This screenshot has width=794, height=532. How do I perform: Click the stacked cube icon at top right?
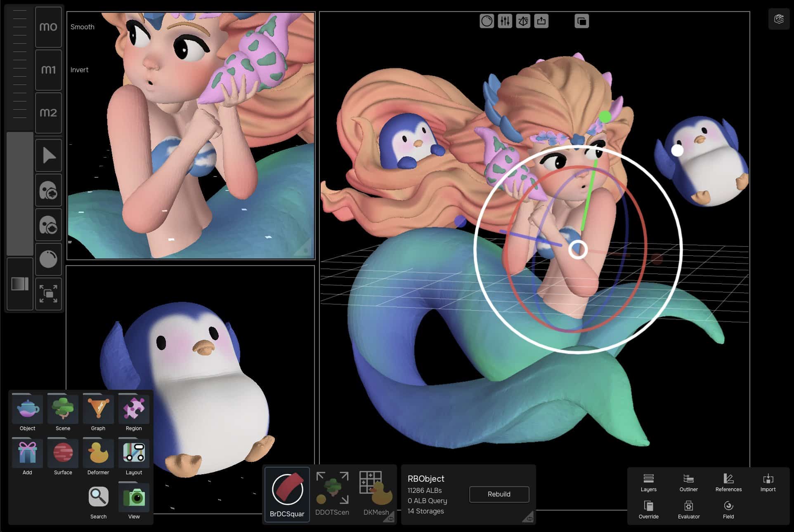pos(779,19)
